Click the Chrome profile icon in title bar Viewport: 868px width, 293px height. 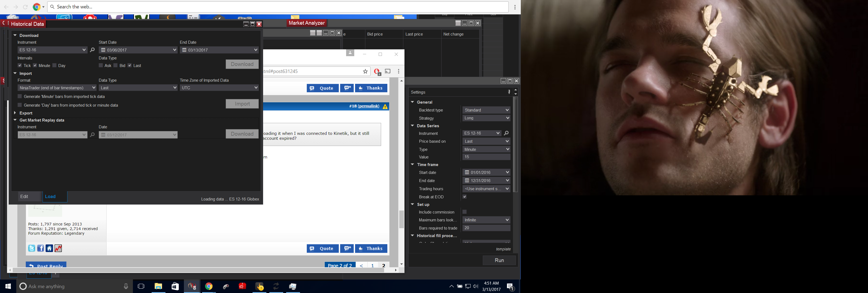(x=350, y=53)
